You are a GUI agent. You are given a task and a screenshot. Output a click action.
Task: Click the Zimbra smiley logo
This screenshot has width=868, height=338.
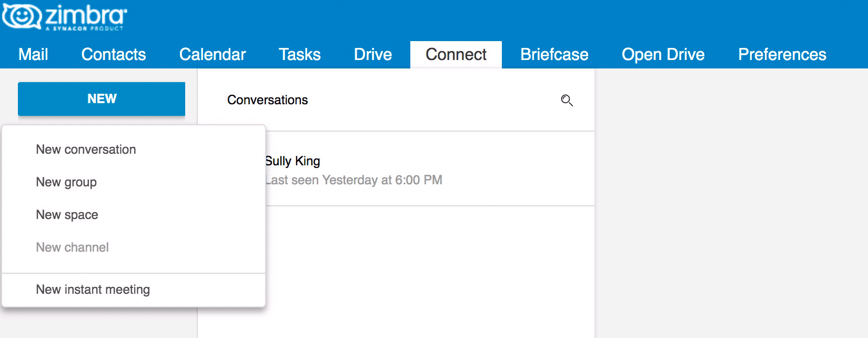point(21,16)
